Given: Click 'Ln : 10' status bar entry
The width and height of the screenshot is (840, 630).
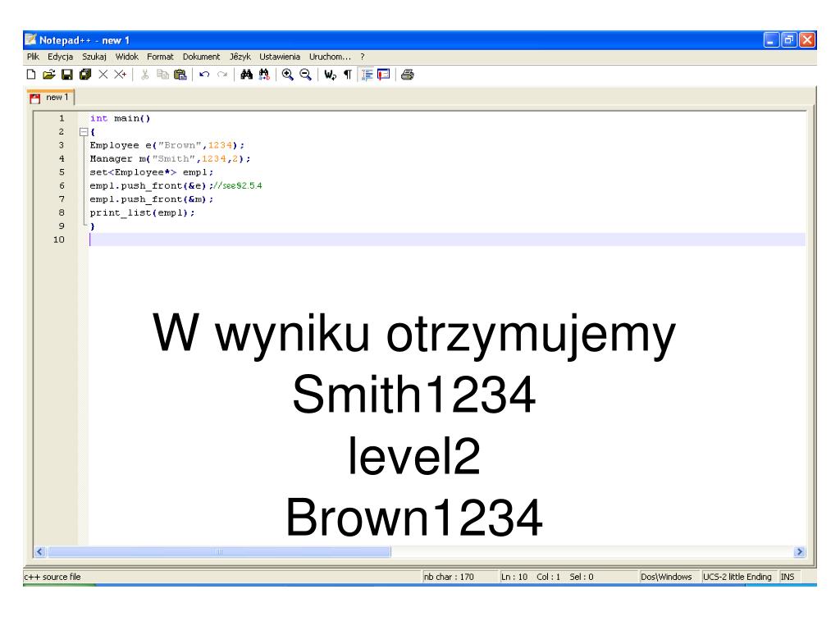Looking at the screenshot, I should point(514,577).
